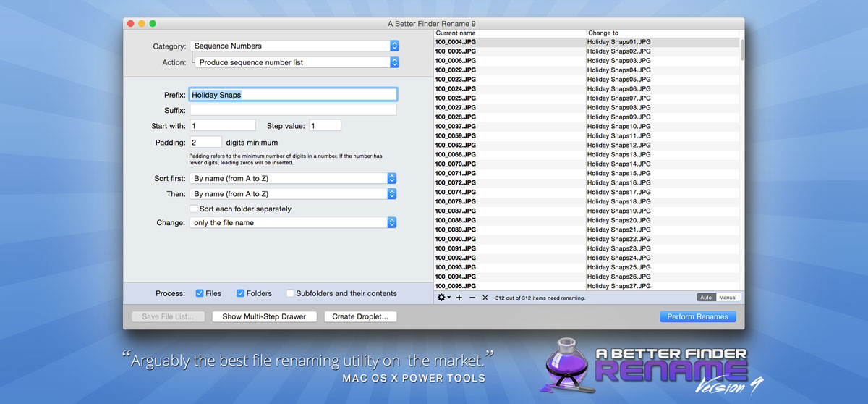Select file row 100_0005.JPG
868x404 pixels.
point(587,51)
